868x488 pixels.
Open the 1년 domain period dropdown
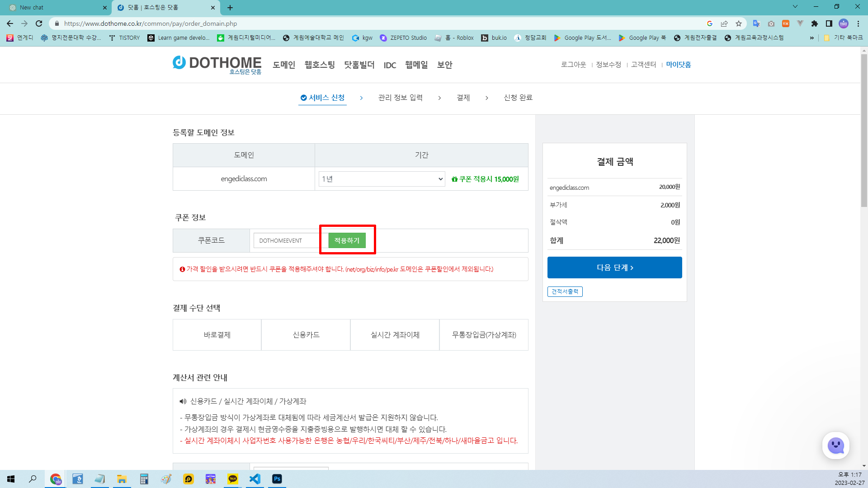coord(381,178)
